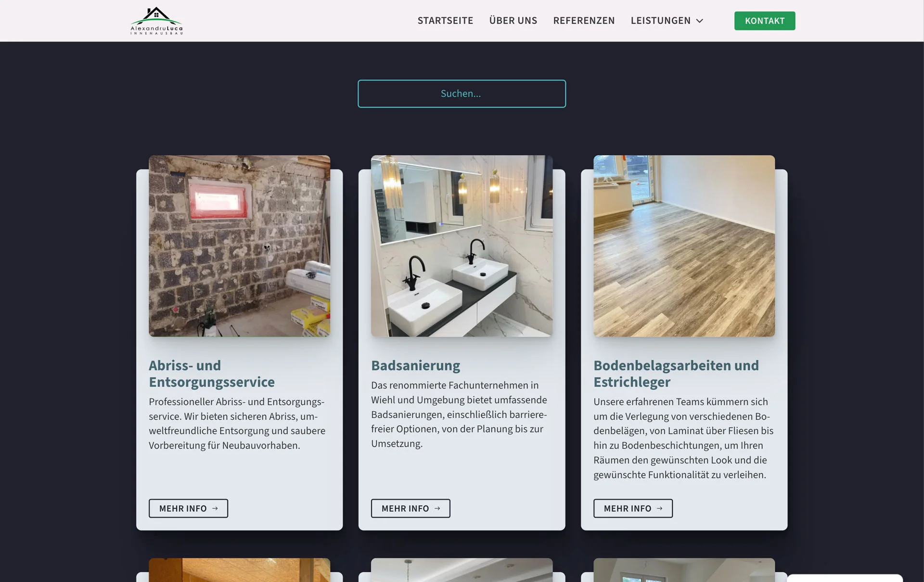Click the green Kontakt button
This screenshot has width=924, height=582.
click(764, 21)
